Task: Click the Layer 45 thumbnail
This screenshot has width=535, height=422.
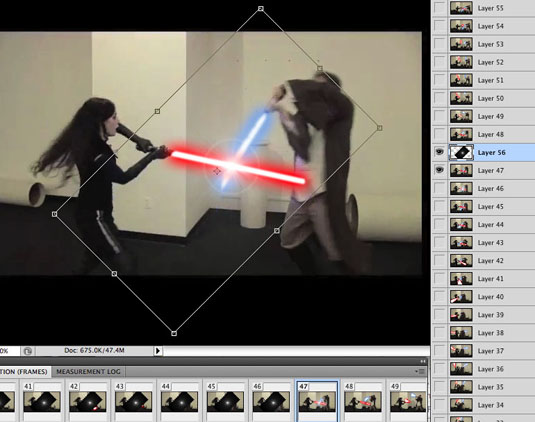Action: (x=461, y=206)
